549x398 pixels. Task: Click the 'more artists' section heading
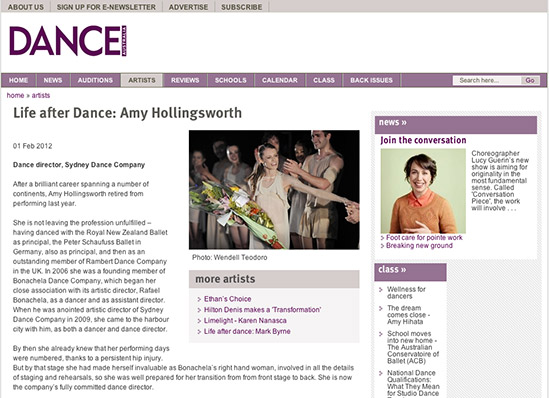coord(225,279)
